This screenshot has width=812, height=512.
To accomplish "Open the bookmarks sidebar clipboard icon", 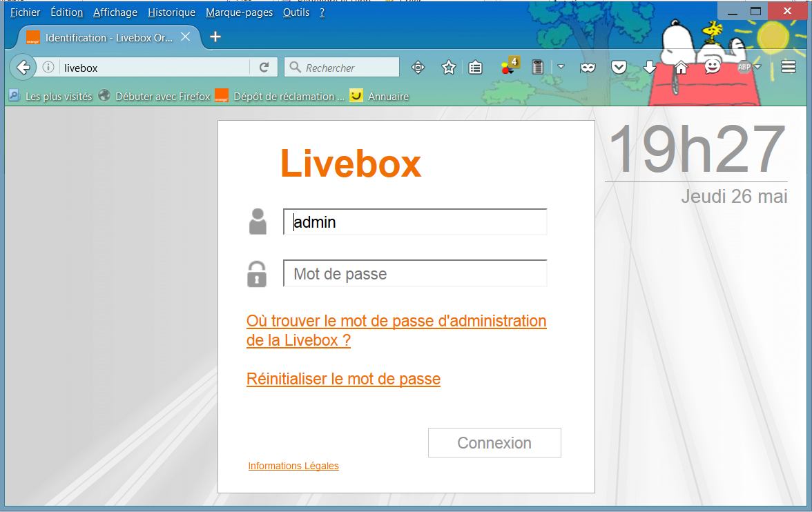I will coord(474,67).
